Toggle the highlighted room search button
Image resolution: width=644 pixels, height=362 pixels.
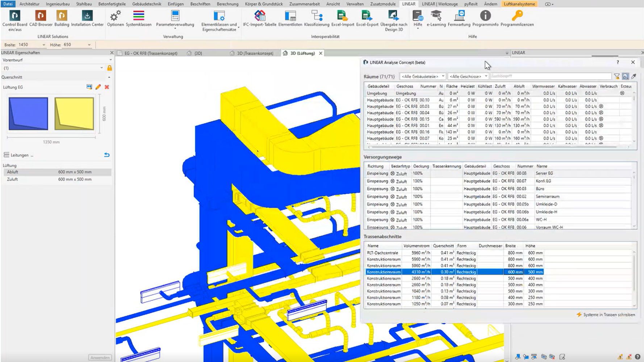click(625, 76)
